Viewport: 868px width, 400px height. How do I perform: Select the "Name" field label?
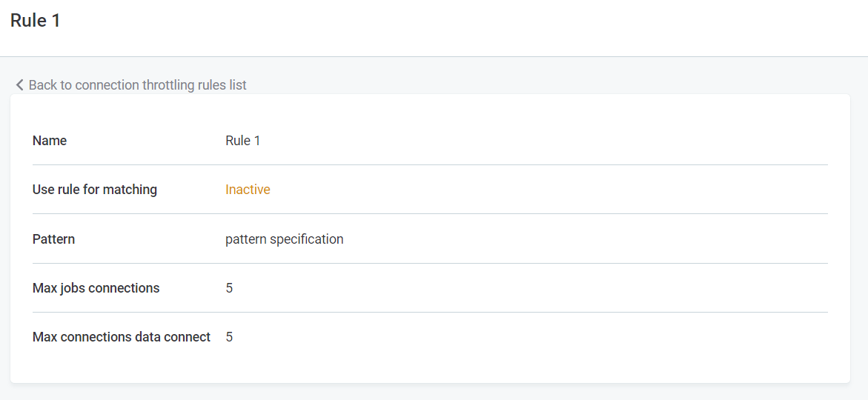[x=50, y=141]
